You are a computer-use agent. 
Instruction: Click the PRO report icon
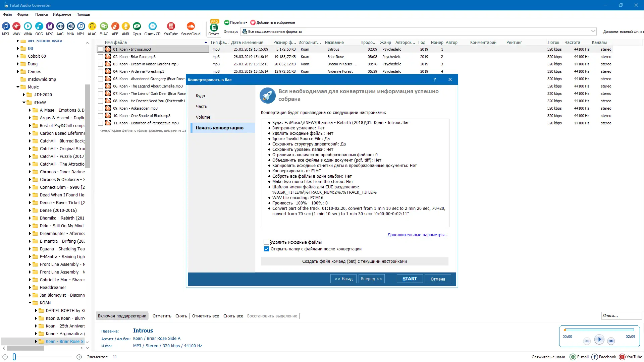(x=214, y=27)
